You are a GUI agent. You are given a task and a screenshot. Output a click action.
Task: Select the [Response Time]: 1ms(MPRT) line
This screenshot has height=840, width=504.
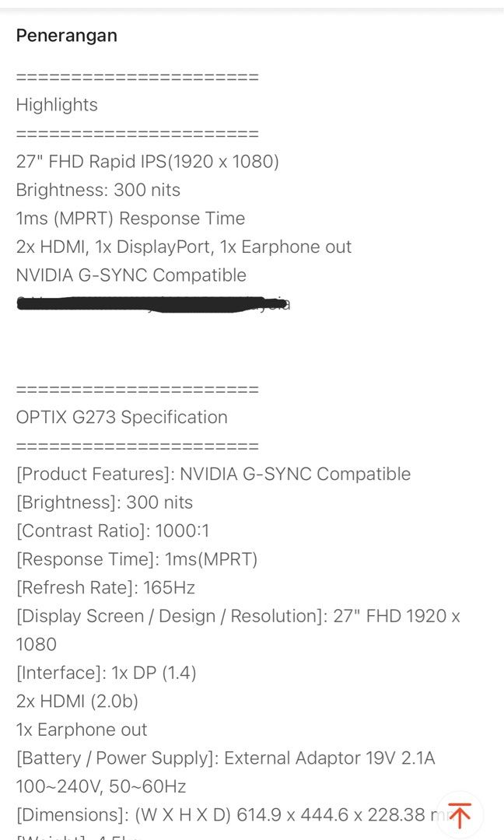(x=137, y=558)
